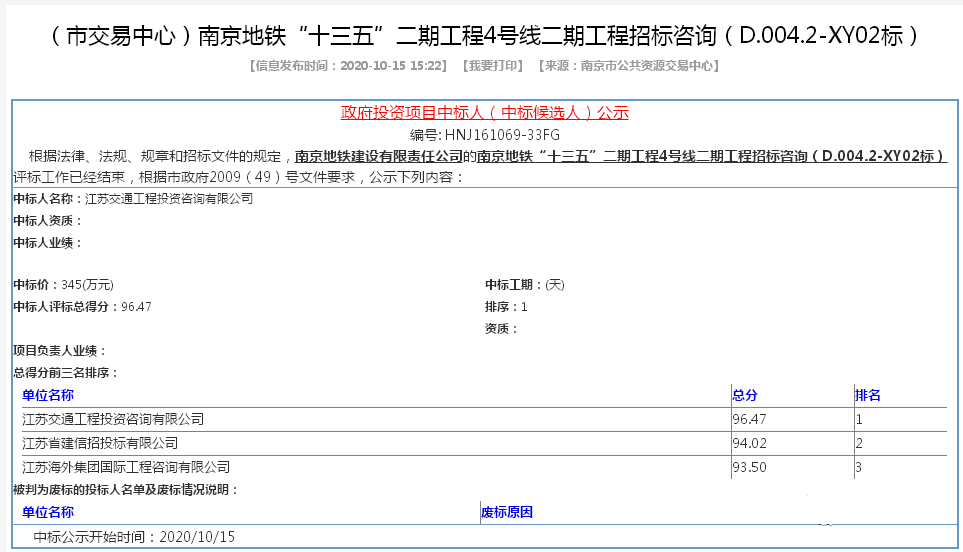Click the 被判为废标的投标人名单及废标情况说明 label
The image size is (963, 552).
point(125,489)
